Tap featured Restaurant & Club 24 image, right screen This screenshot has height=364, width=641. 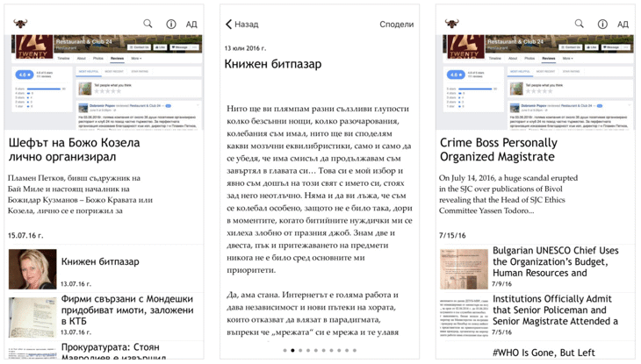[x=536, y=82]
